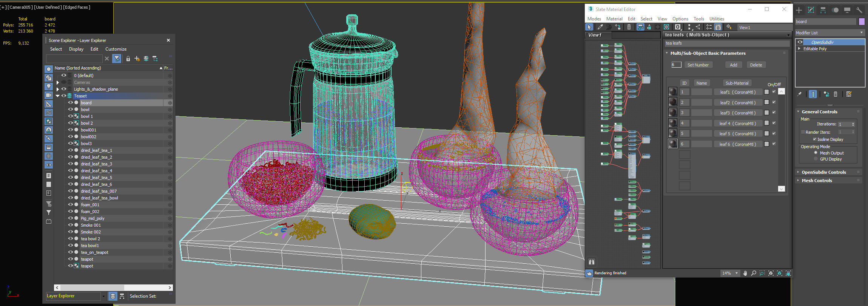Click color swatch for leaf 5 sub-material
The height and width of the screenshot is (306, 868).
pyautogui.click(x=766, y=133)
